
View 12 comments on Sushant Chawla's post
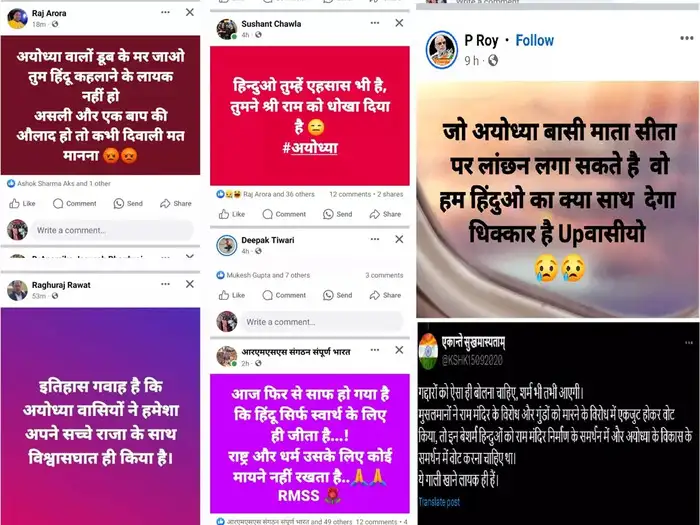pyautogui.click(x=350, y=194)
